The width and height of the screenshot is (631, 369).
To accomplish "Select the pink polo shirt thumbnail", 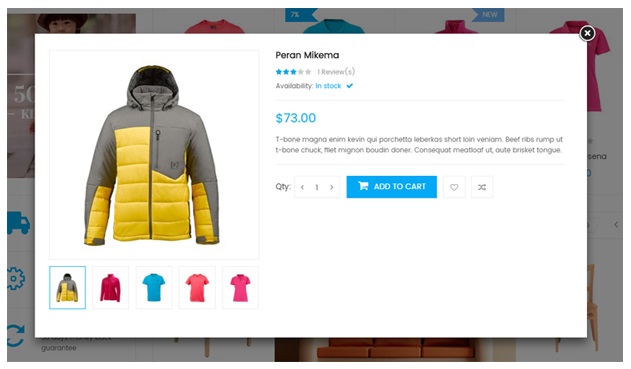I will [240, 288].
